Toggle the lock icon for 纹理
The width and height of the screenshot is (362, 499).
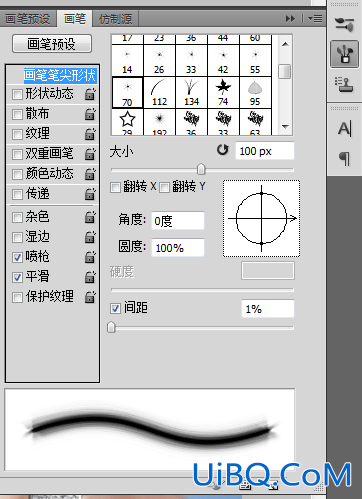click(x=90, y=134)
